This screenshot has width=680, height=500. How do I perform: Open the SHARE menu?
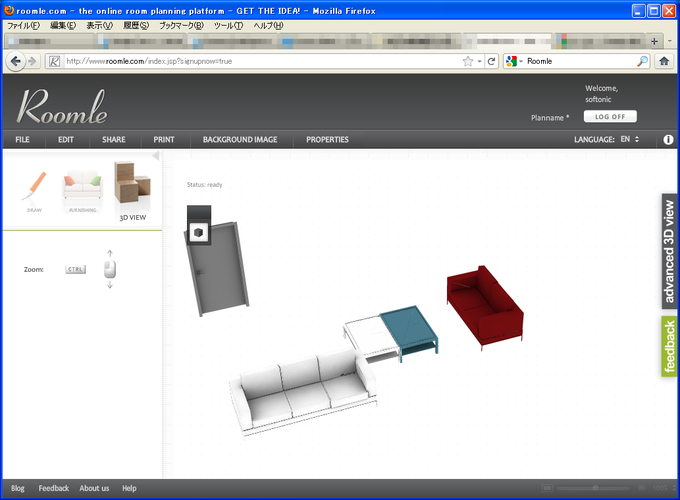coord(114,140)
